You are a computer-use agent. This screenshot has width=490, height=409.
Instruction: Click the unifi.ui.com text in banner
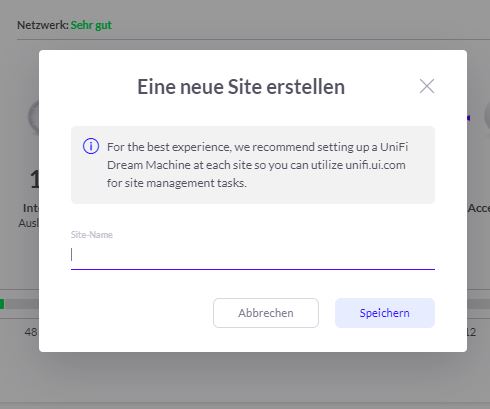375,165
